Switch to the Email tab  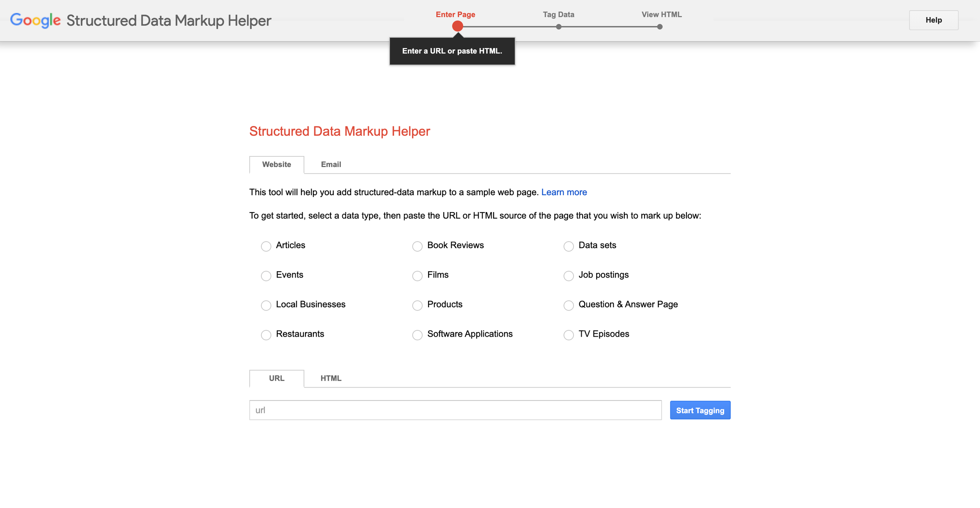point(331,165)
